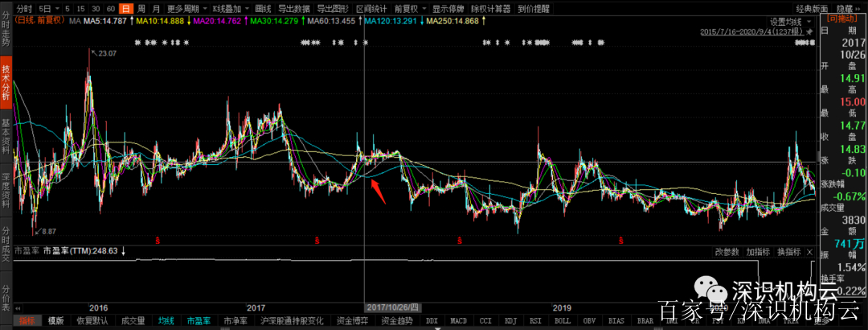The image size is (868, 330).
Task: Select the MACD indicator tab
Action: pos(458,320)
